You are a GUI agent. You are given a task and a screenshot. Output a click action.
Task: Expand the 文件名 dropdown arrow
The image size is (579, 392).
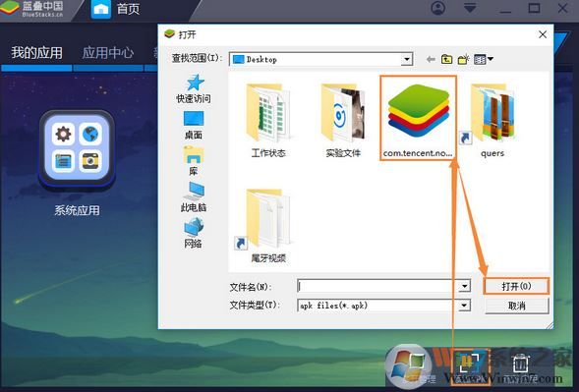tap(465, 286)
